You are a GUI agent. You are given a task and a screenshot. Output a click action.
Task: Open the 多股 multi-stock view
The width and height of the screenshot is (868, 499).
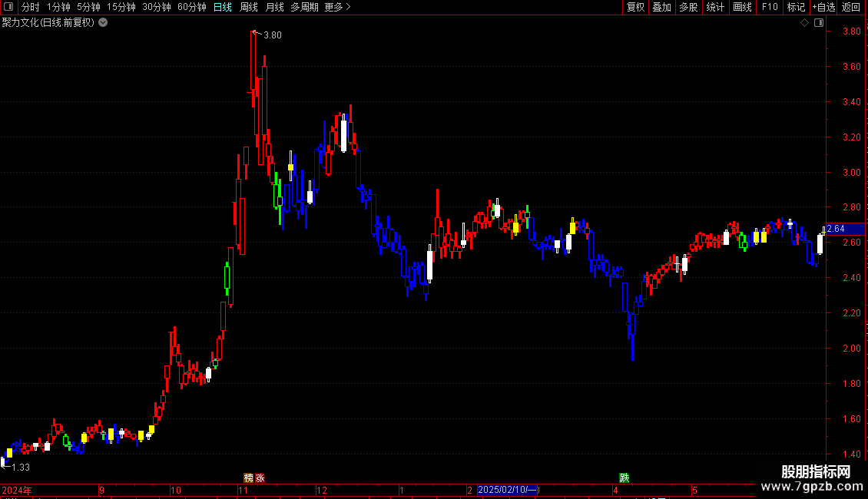[x=689, y=7]
